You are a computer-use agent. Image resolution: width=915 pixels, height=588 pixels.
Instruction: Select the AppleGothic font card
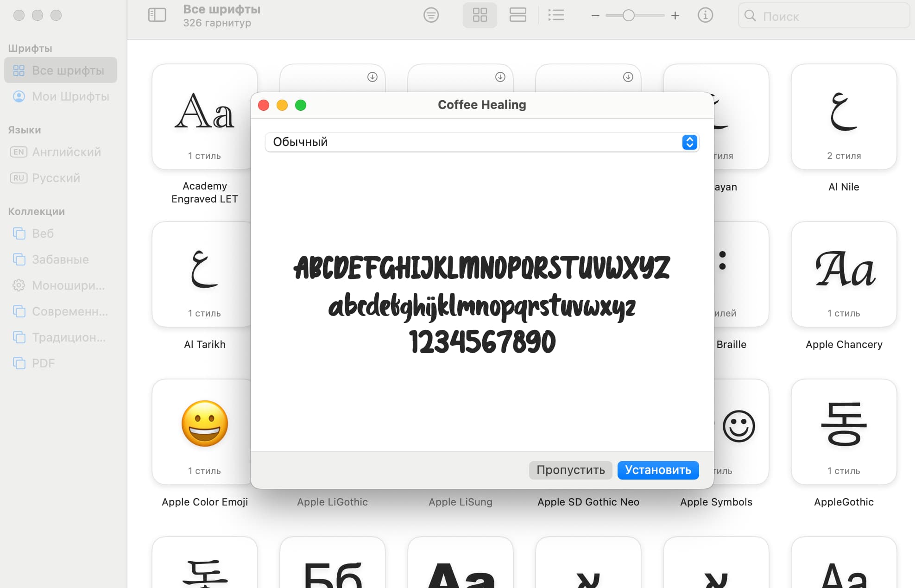844,432
